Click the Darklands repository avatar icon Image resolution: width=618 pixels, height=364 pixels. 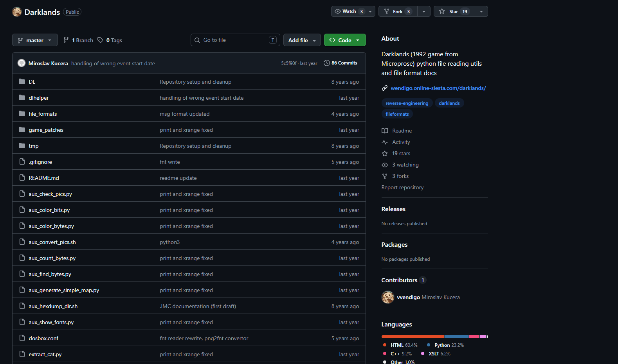point(17,12)
